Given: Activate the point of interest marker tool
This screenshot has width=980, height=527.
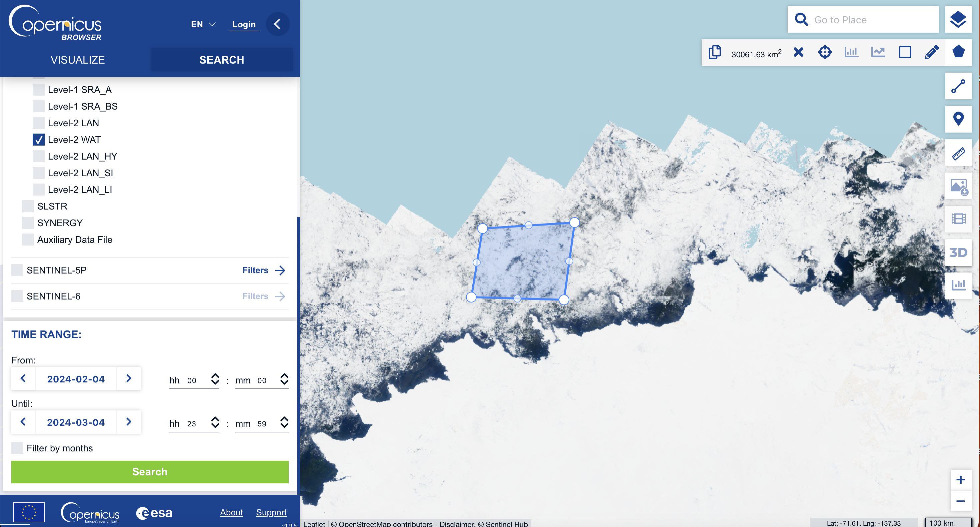Looking at the screenshot, I should (958, 119).
